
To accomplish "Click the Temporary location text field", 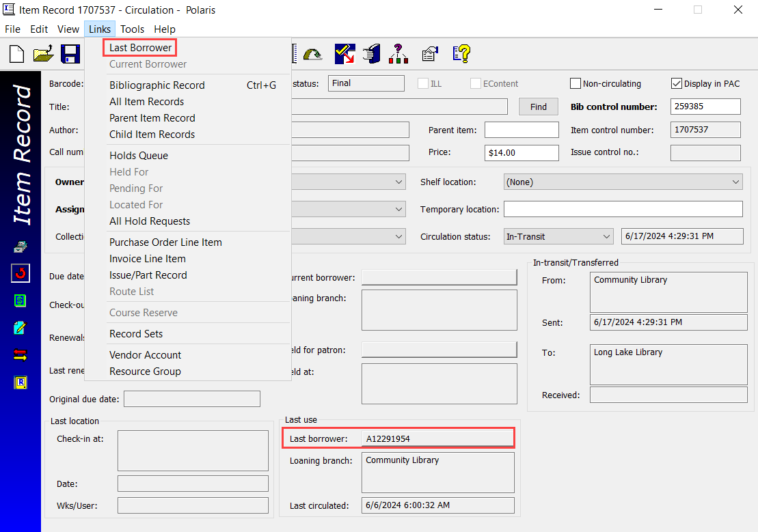I will [623, 209].
